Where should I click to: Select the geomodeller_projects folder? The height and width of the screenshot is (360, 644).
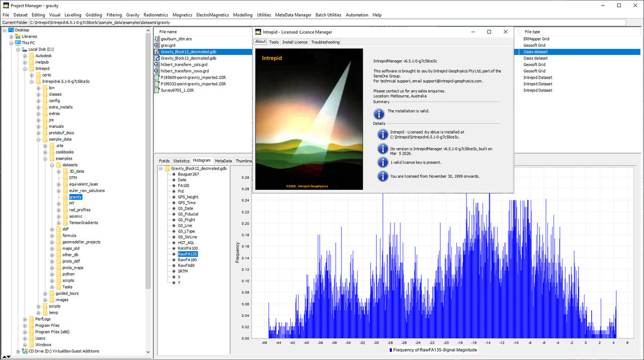(x=82, y=242)
